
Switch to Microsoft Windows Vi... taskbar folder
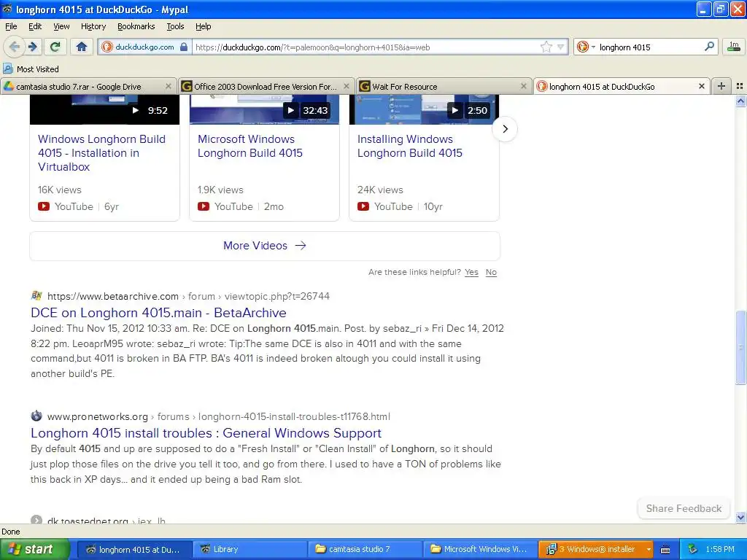tap(480, 549)
